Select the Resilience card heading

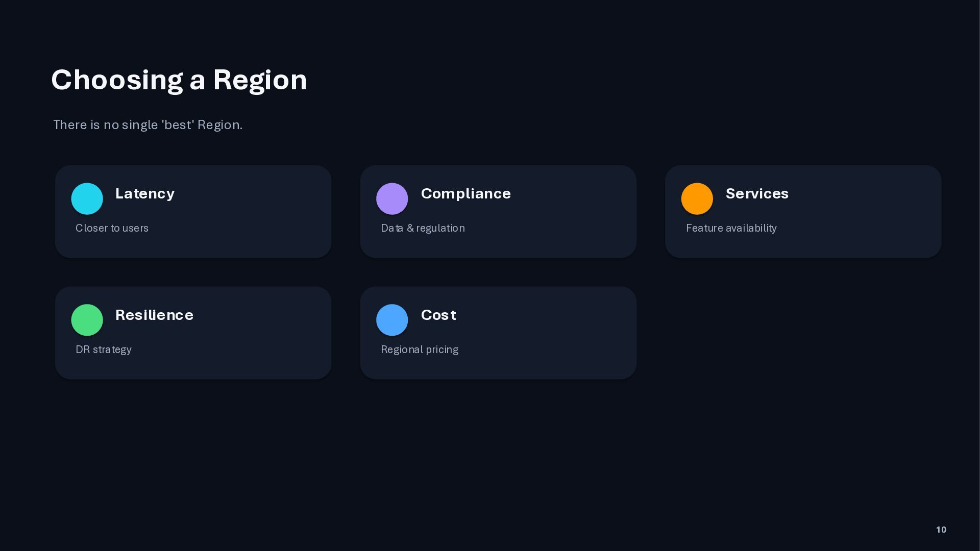[154, 315]
